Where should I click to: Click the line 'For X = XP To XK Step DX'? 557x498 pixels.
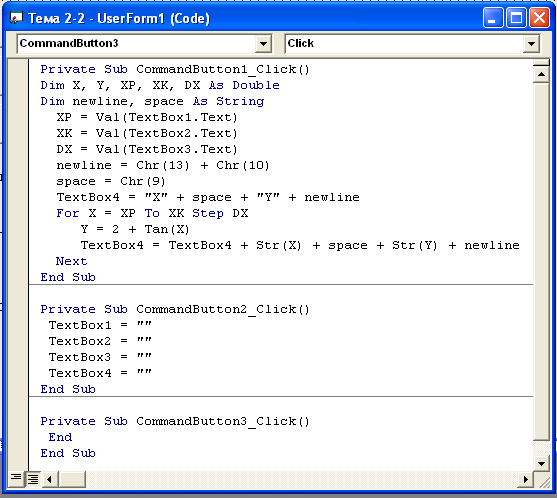pyautogui.click(x=152, y=213)
